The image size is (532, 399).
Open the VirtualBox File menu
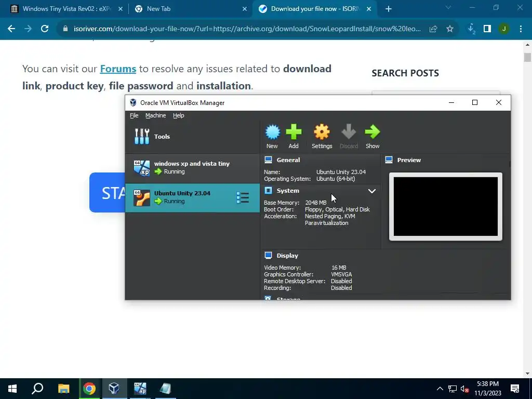coord(134,115)
